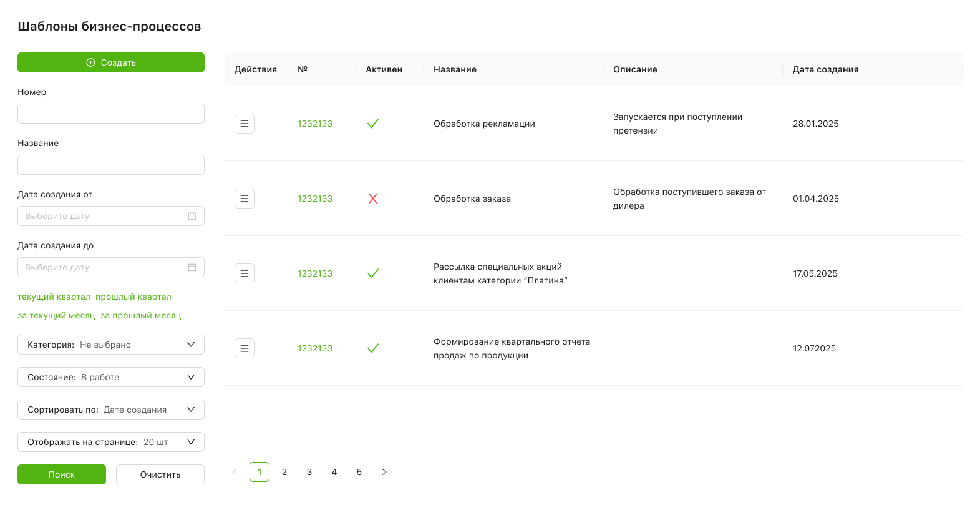Open actions menu for Обработка заказа row
Viewport: 980px width, 525px height.
pyautogui.click(x=245, y=199)
